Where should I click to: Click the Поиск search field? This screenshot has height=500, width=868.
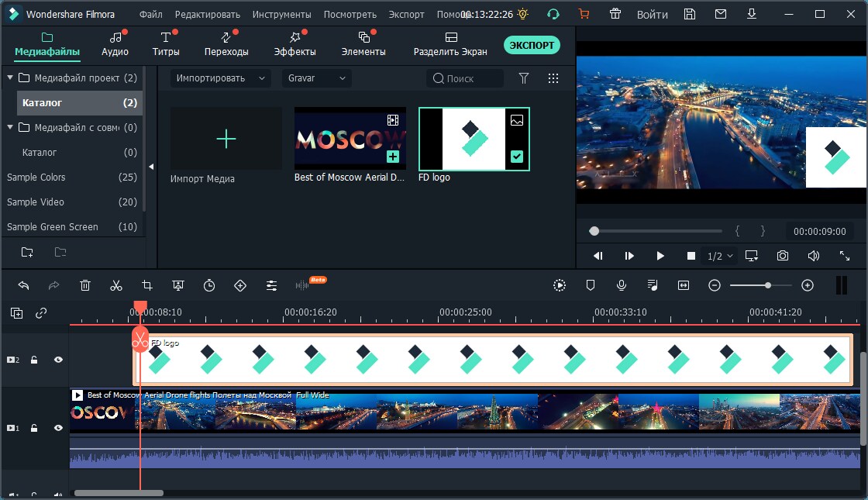(x=465, y=78)
